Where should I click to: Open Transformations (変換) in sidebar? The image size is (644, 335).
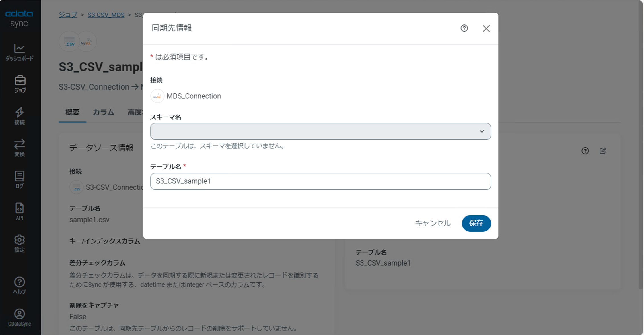(x=19, y=148)
